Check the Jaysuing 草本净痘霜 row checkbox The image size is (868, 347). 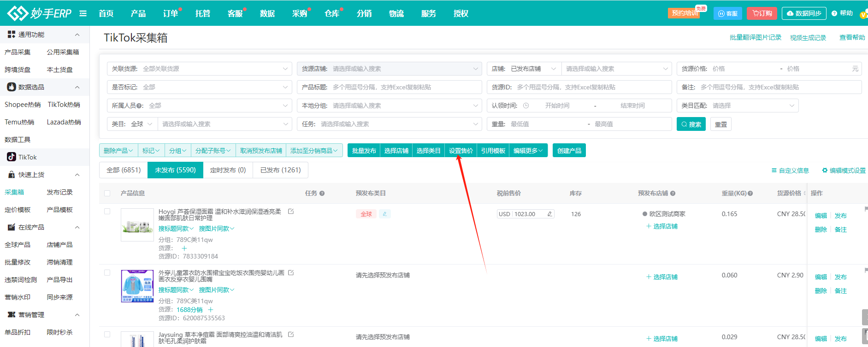point(107,335)
